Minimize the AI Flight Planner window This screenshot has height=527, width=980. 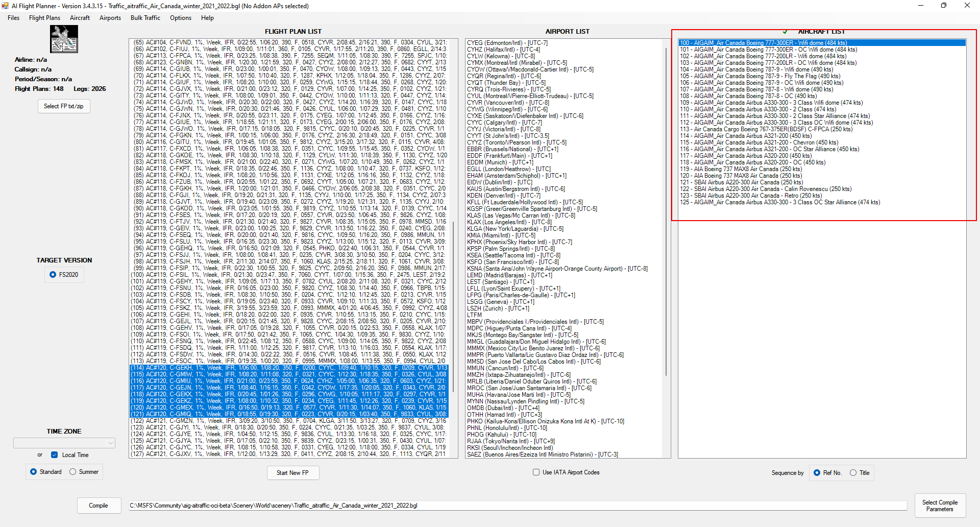[x=921, y=6]
